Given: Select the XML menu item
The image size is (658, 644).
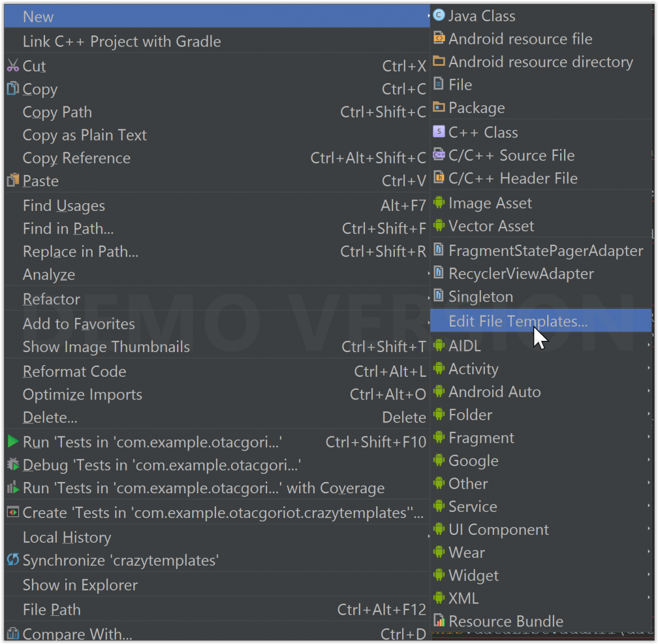Looking at the screenshot, I should coord(540,598).
